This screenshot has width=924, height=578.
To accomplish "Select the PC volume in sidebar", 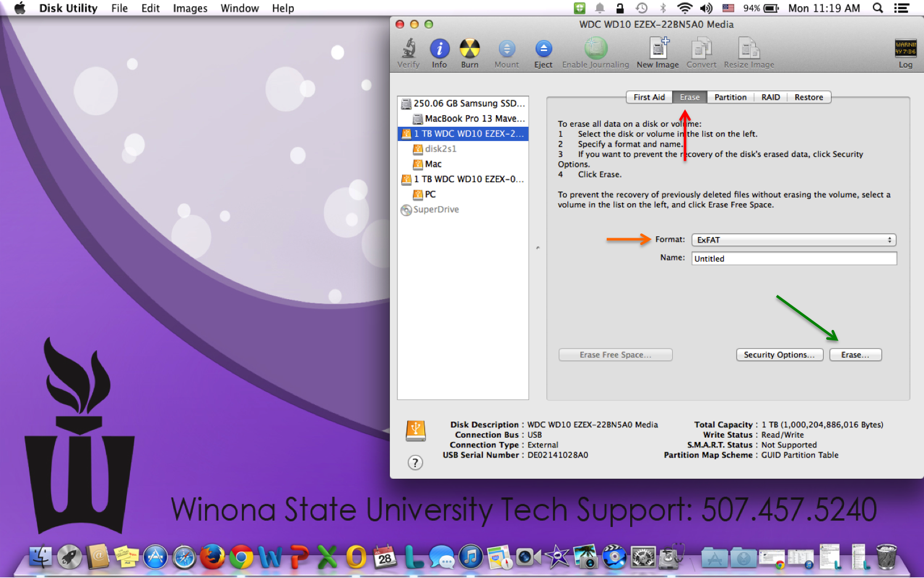I will click(430, 195).
